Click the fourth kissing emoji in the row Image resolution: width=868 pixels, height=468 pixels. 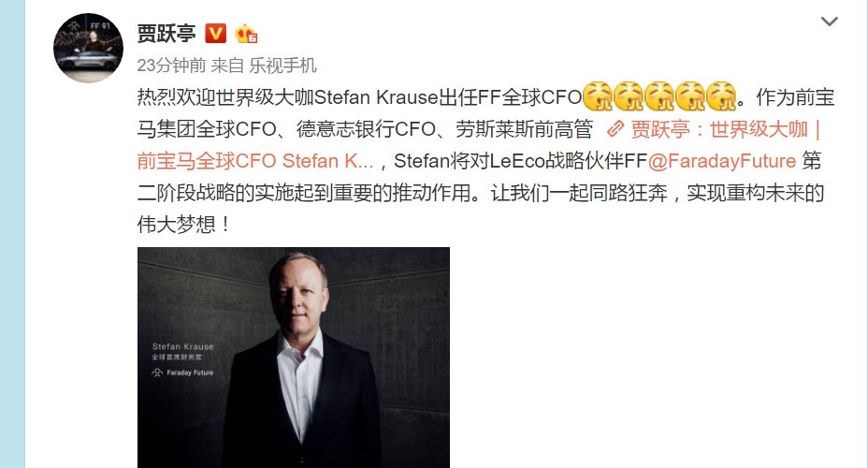[691, 96]
